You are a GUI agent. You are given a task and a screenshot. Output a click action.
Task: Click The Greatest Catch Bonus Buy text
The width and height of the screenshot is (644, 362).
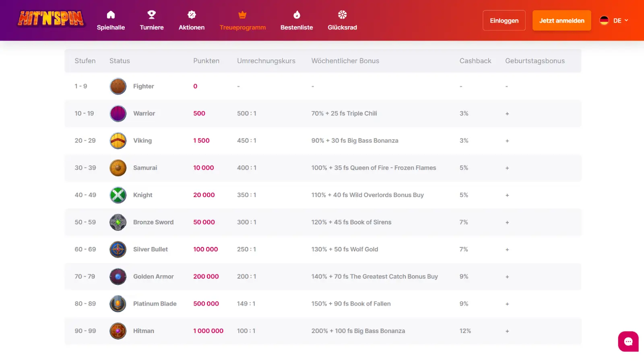click(374, 276)
